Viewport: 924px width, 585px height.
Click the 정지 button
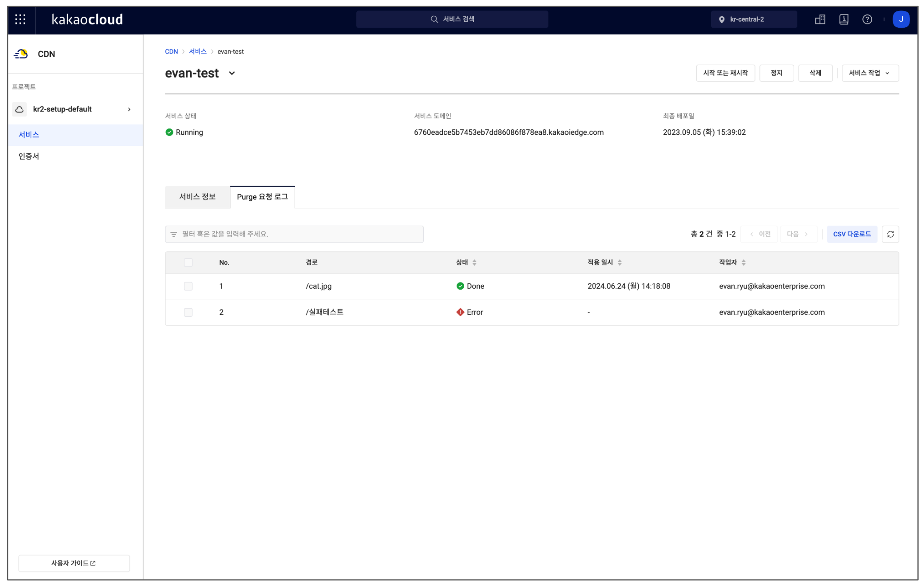point(776,73)
